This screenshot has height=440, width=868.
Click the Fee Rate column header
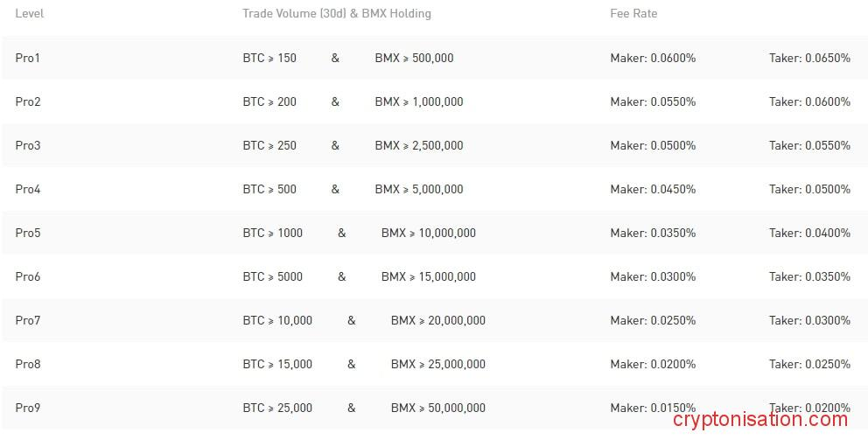pyautogui.click(x=633, y=14)
